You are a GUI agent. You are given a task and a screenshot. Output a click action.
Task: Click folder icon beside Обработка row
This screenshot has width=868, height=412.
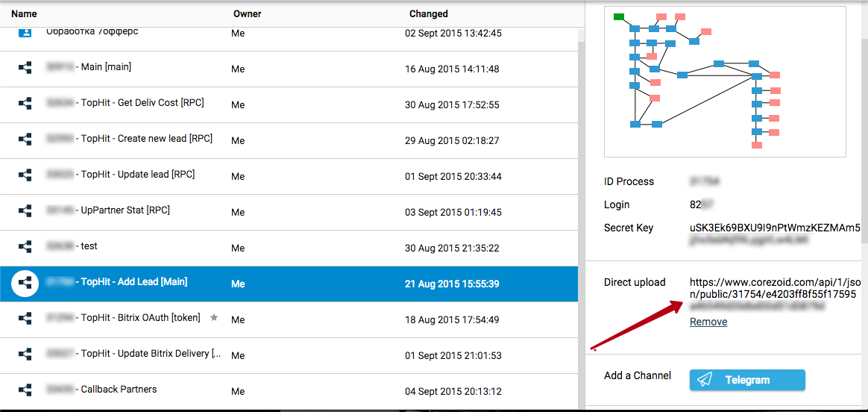coord(25,33)
